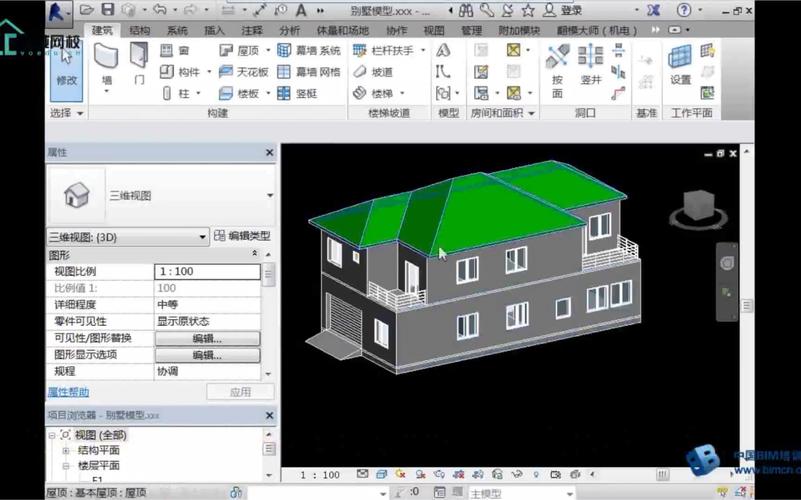Click the binoculars search icon
The image size is (801, 500).
pyautogui.click(x=465, y=10)
